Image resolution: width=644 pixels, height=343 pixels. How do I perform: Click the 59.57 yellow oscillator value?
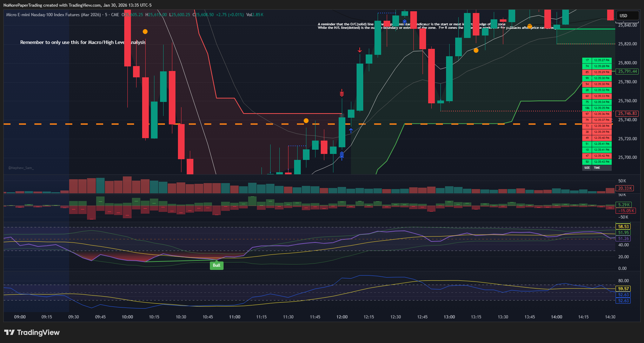point(623,289)
